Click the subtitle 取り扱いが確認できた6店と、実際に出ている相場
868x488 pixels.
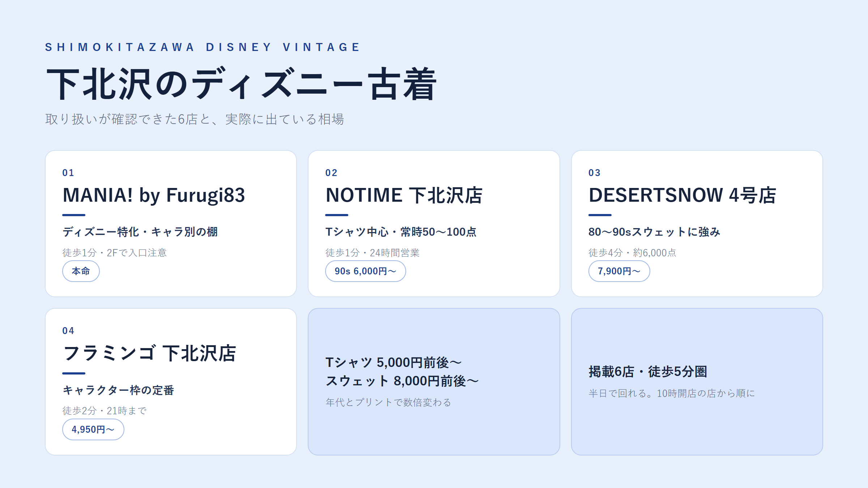point(195,119)
